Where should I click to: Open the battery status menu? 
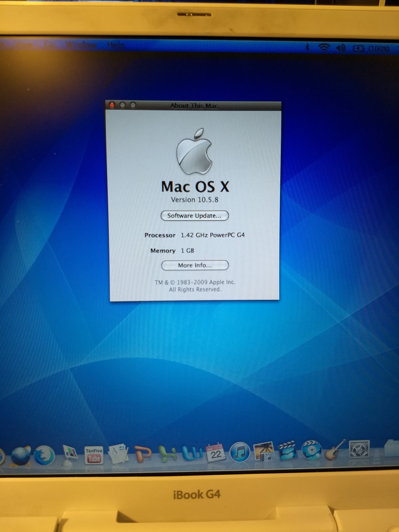359,49
